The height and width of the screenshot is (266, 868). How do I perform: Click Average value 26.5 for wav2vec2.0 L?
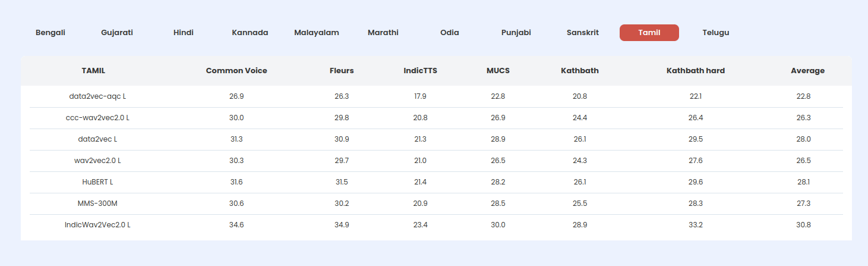click(x=804, y=161)
